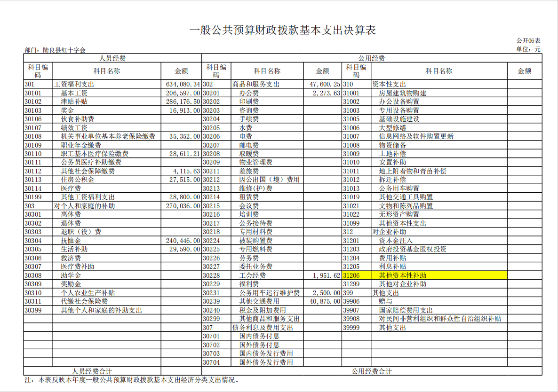The image size is (558, 392).
Task: Click the amount 634,080.34 for 工资福利支出
Action: (183, 84)
